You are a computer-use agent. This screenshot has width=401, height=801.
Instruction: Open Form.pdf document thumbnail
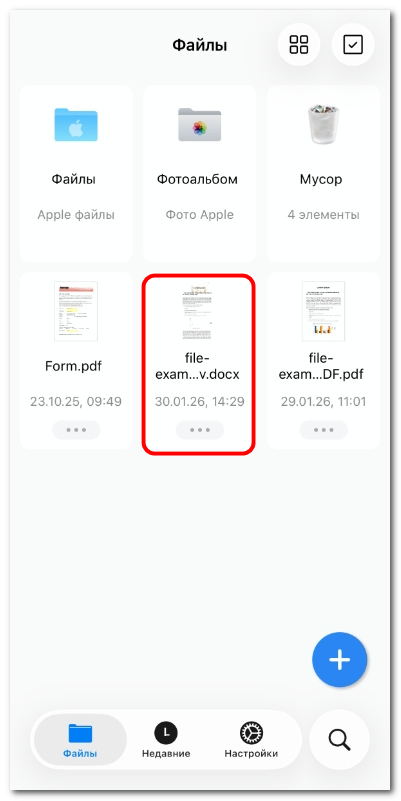click(x=76, y=311)
